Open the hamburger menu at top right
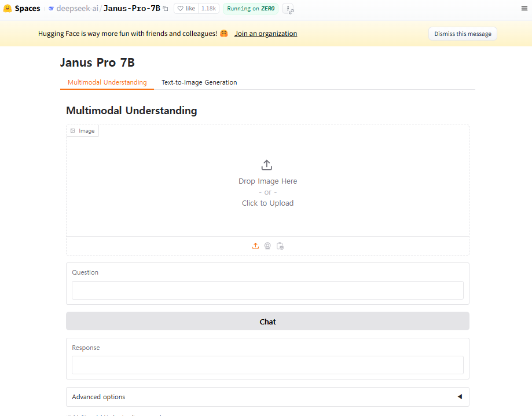 coord(524,8)
